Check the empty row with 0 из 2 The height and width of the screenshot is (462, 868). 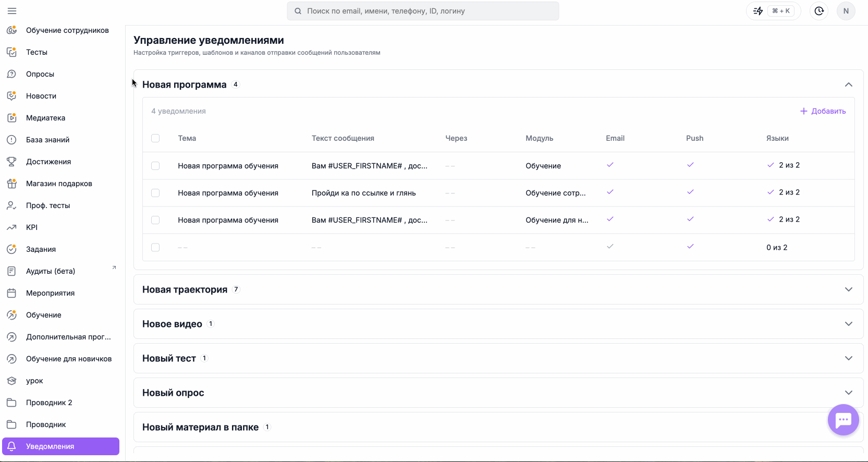point(155,247)
